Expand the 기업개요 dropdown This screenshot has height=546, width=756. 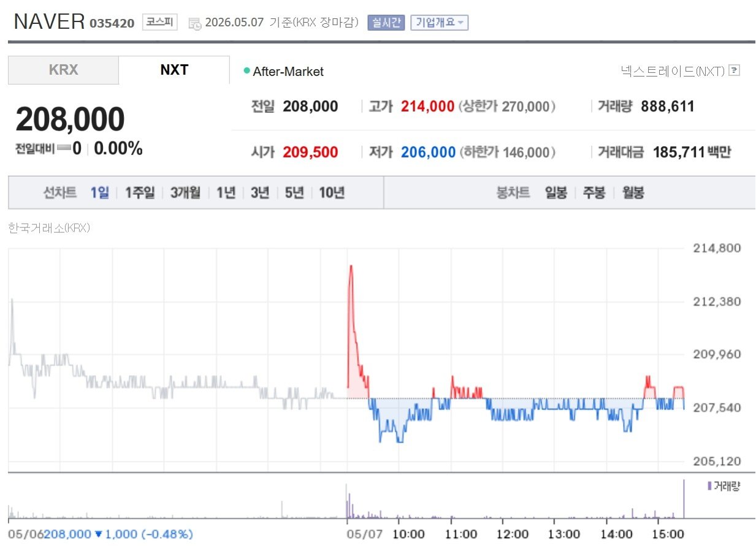440,23
